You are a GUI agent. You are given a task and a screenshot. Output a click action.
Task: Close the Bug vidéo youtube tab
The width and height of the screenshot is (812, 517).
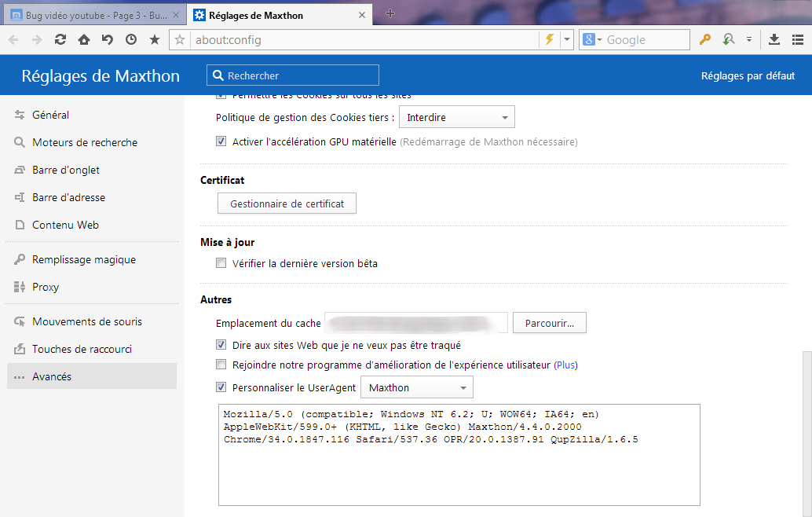(x=176, y=15)
